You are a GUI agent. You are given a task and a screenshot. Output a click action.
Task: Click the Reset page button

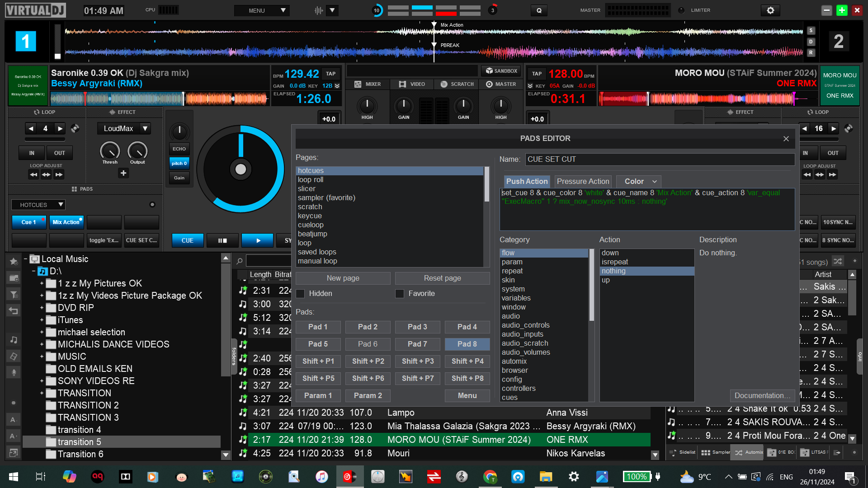(442, 278)
